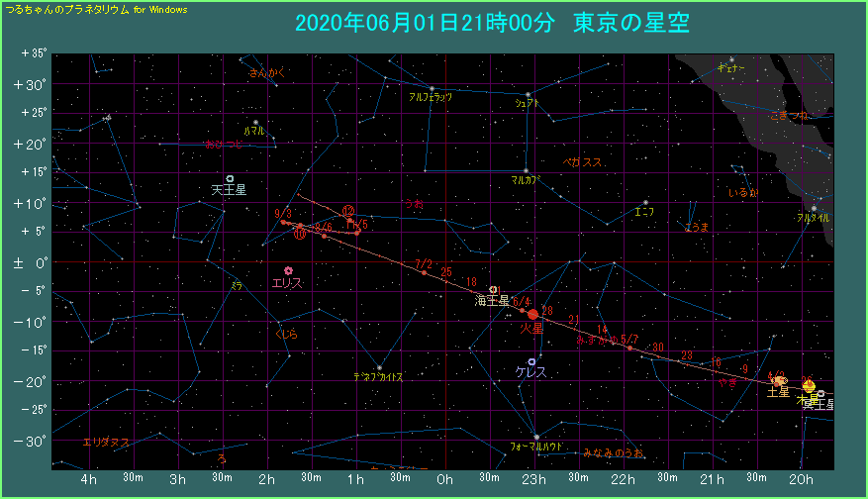868x499 pixels.
Task: Select the Ceres (ケレス) marker circle
Action: click(532, 361)
